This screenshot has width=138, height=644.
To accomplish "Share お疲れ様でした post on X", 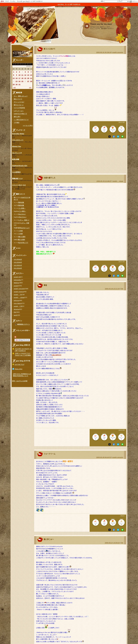I will [x=109, y=276].
